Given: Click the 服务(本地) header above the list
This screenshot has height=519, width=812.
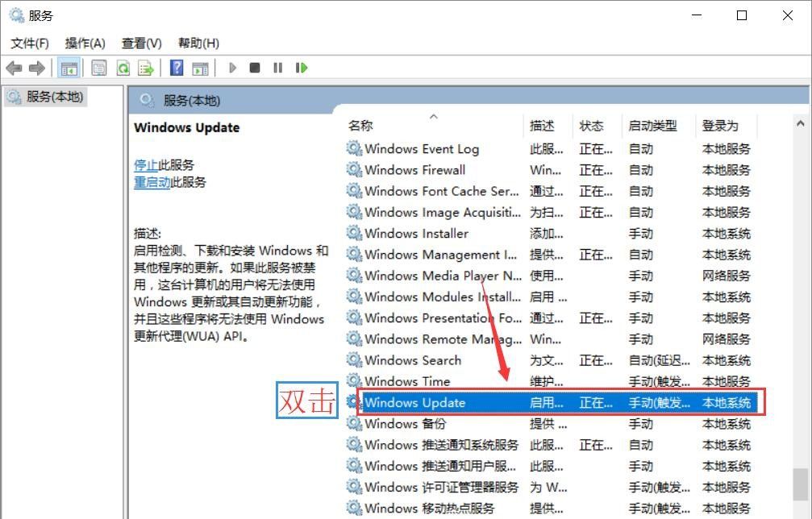Looking at the screenshot, I should (x=192, y=101).
